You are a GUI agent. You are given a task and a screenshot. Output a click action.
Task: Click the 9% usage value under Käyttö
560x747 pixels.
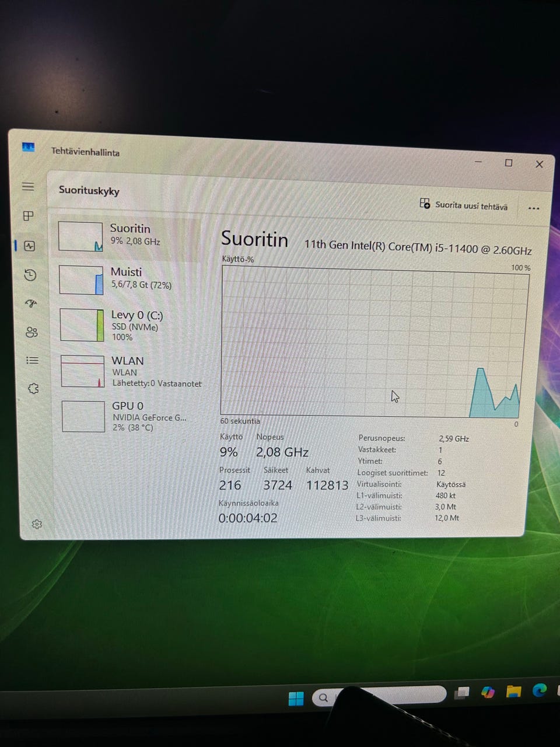(x=229, y=452)
